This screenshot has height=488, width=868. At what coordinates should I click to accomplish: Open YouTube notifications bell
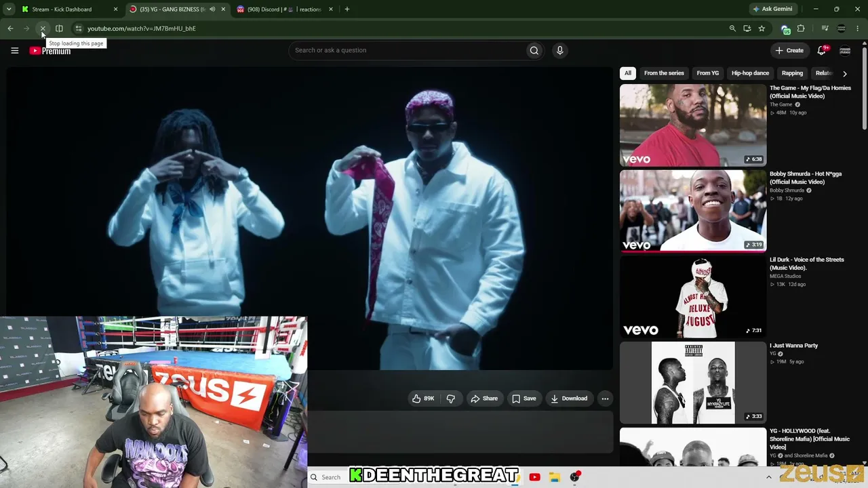coord(822,50)
